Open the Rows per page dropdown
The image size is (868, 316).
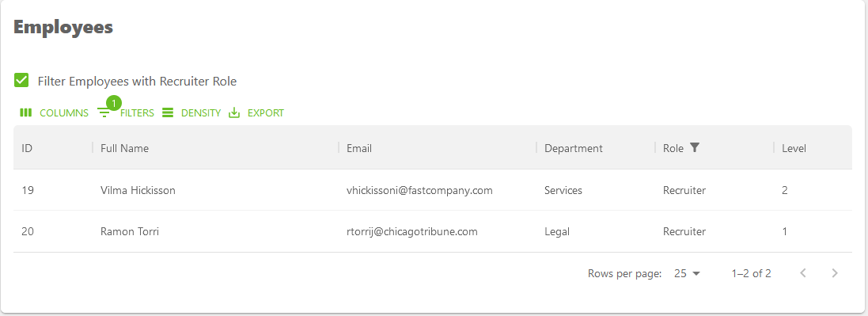pyautogui.click(x=688, y=273)
